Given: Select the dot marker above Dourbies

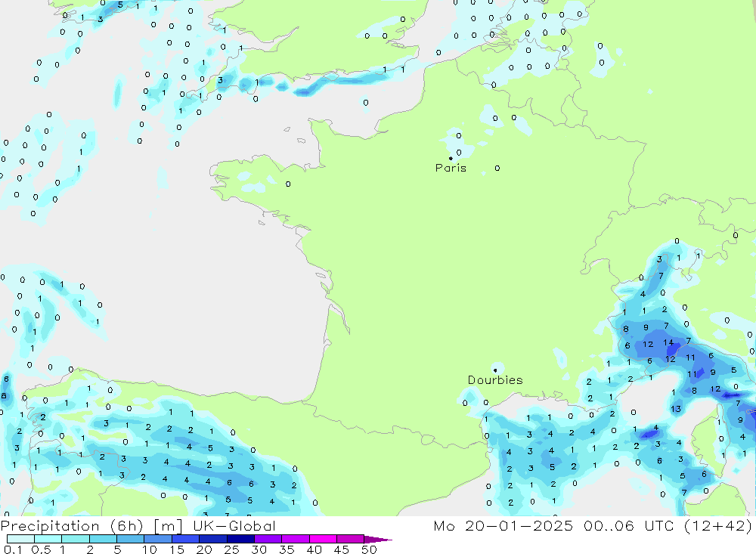Looking at the screenshot, I should [x=495, y=370].
